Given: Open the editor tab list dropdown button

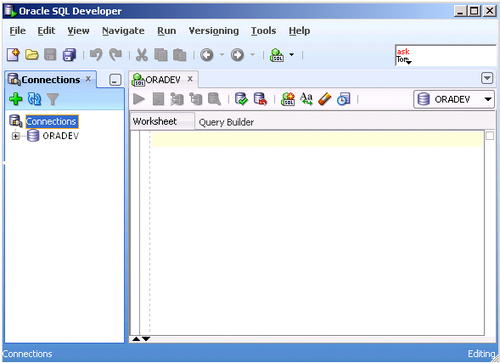Looking at the screenshot, I should pyautogui.click(x=487, y=78).
